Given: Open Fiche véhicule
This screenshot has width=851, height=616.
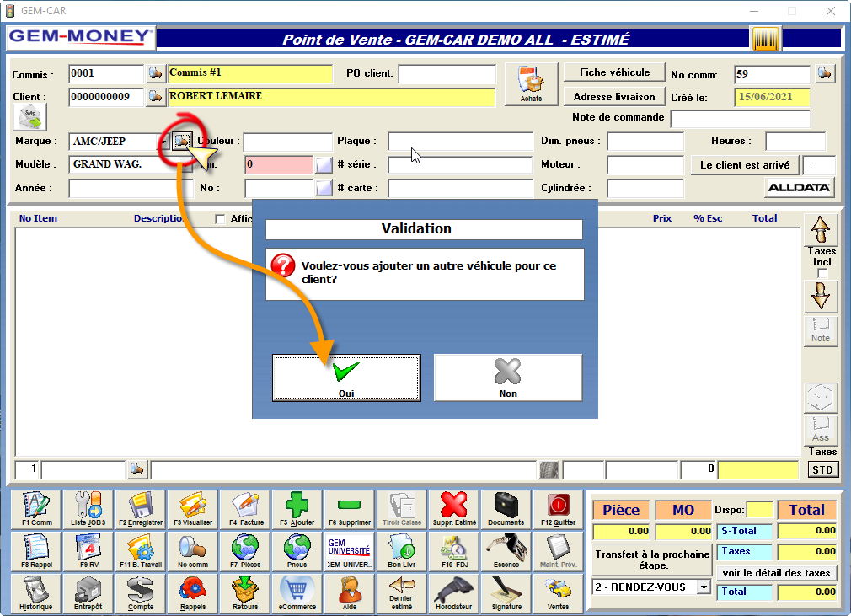Looking at the screenshot, I should 614,72.
